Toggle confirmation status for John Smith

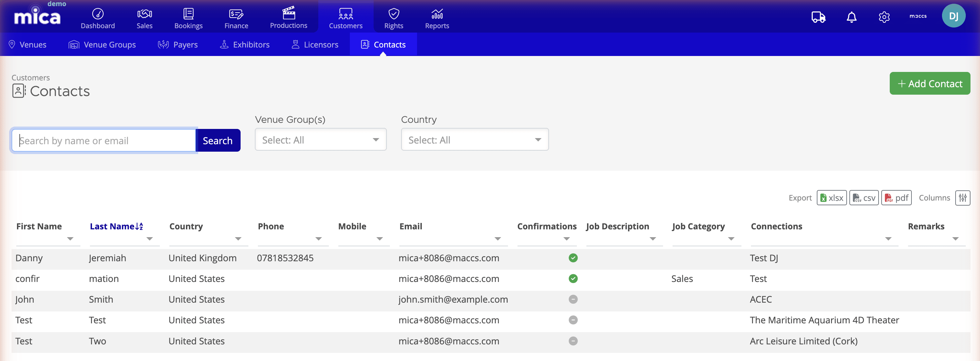573,299
